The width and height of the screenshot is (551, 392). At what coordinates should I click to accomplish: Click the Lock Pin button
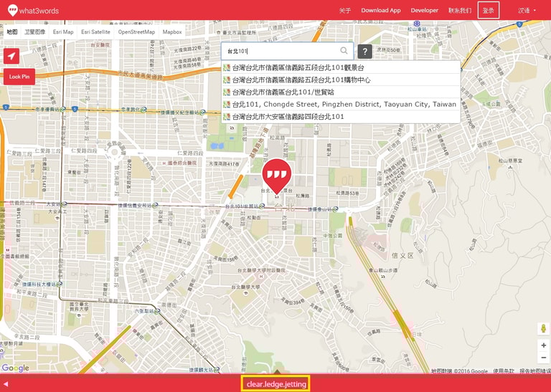click(19, 77)
